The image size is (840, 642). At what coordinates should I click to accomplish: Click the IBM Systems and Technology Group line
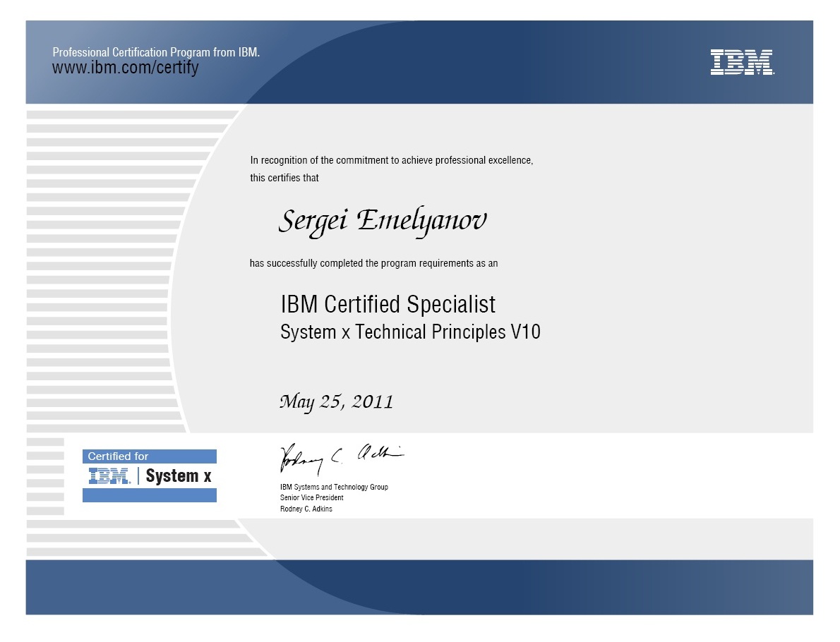(334, 487)
